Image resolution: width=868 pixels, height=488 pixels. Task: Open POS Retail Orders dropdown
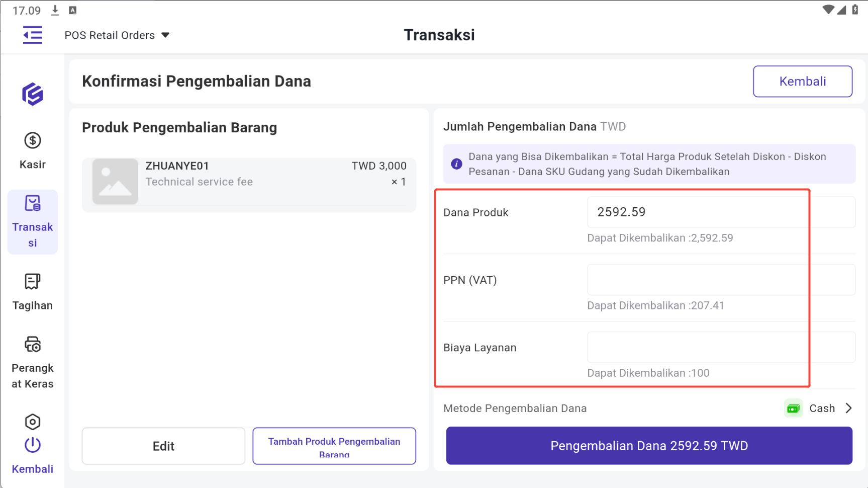117,35
